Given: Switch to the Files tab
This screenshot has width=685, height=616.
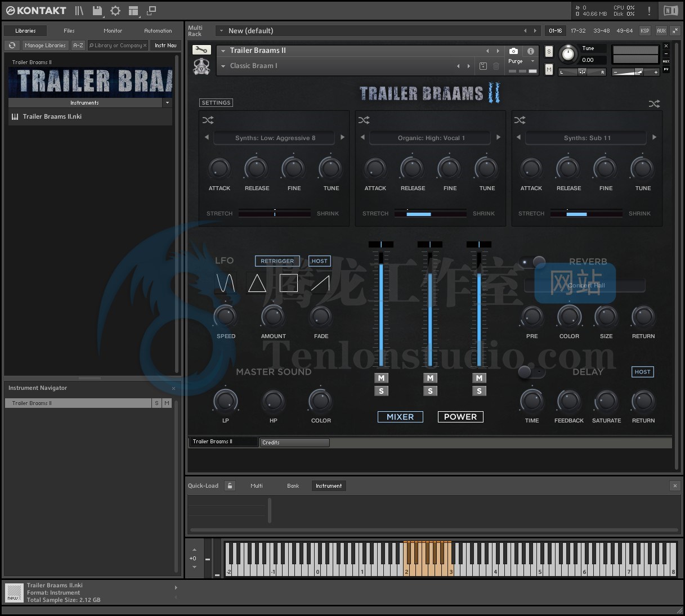Looking at the screenshot, I should (x=69, y=31).
